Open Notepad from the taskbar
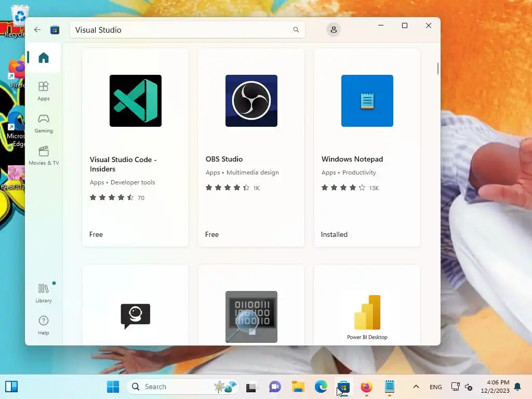 (x=390, y=387)
